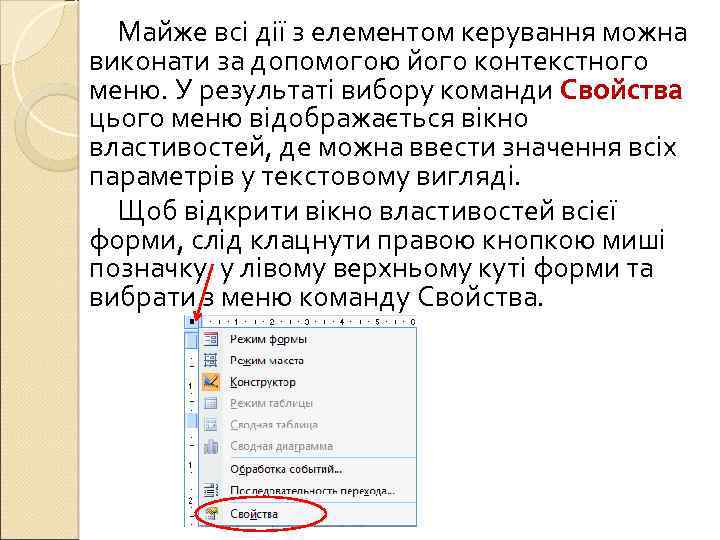Click the tab order icon beside Последовательность перехода
Screen dimensions: 720x540
211,491
